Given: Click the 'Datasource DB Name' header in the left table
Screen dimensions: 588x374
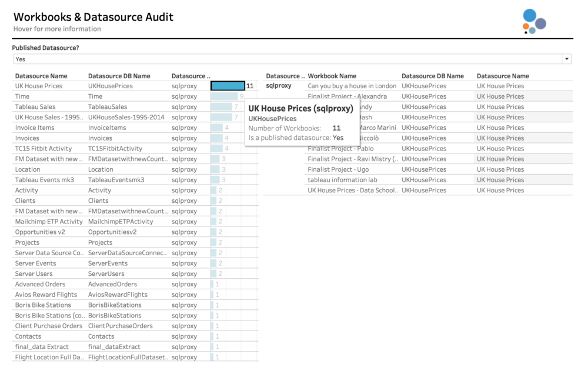Looking at the screenshot, I should point(119,76).
